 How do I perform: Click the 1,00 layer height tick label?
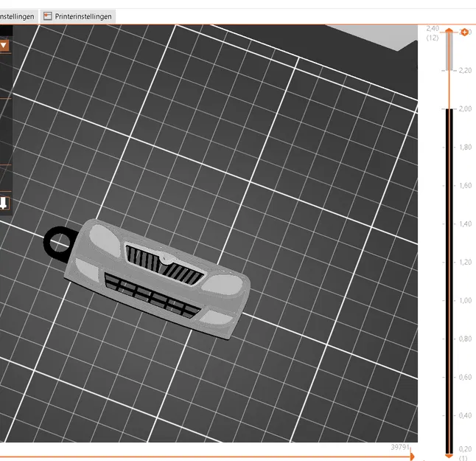[465, 300]
